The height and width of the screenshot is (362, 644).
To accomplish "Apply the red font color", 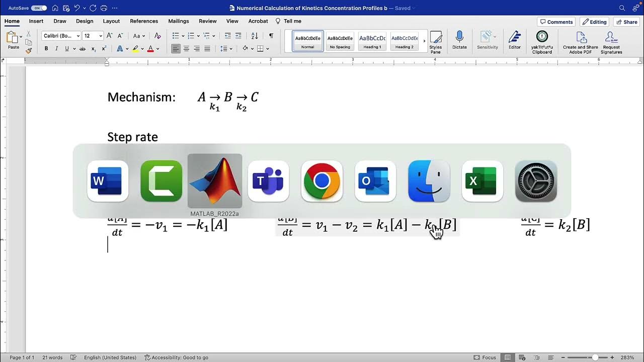I will point(150,49).
